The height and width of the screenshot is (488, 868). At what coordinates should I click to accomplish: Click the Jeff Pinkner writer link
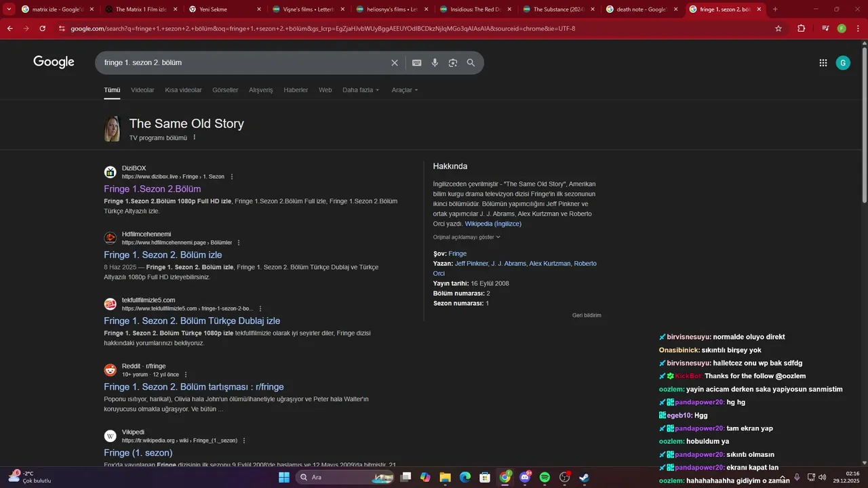coord(471,264)
